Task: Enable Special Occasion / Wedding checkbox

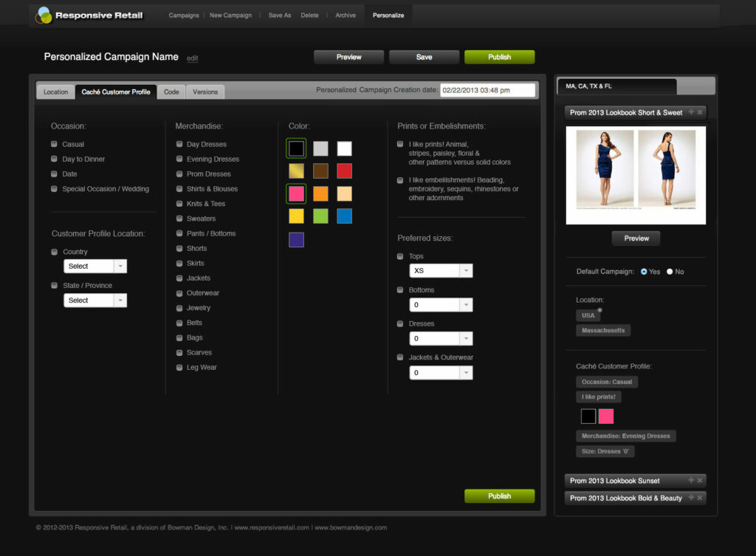Action: [x=54, y=188]
